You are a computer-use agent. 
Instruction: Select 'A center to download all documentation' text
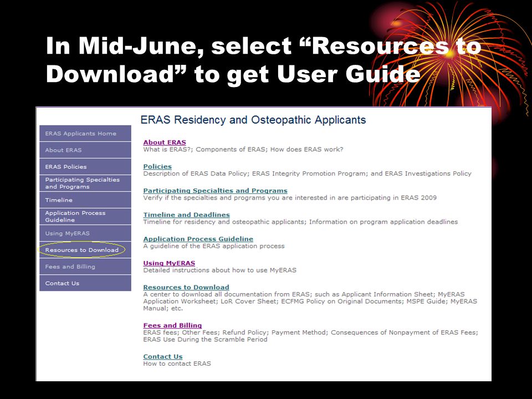[310, 301]
